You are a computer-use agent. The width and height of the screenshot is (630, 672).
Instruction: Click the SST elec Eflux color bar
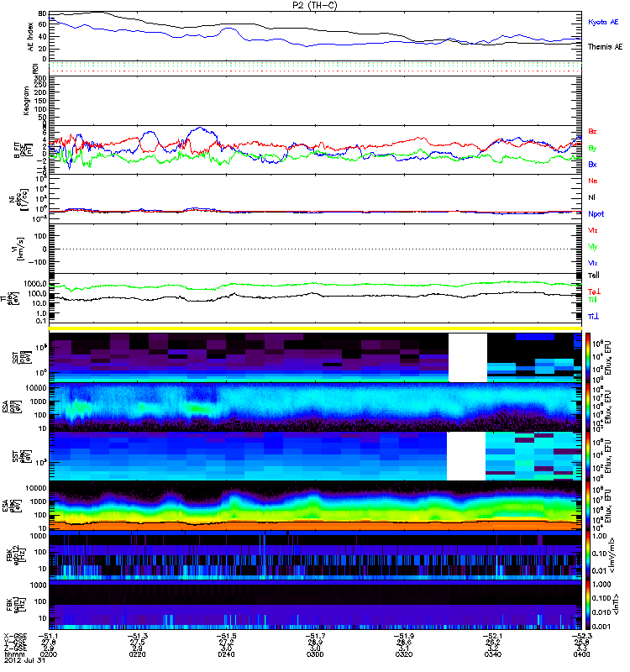click(587, 456)
